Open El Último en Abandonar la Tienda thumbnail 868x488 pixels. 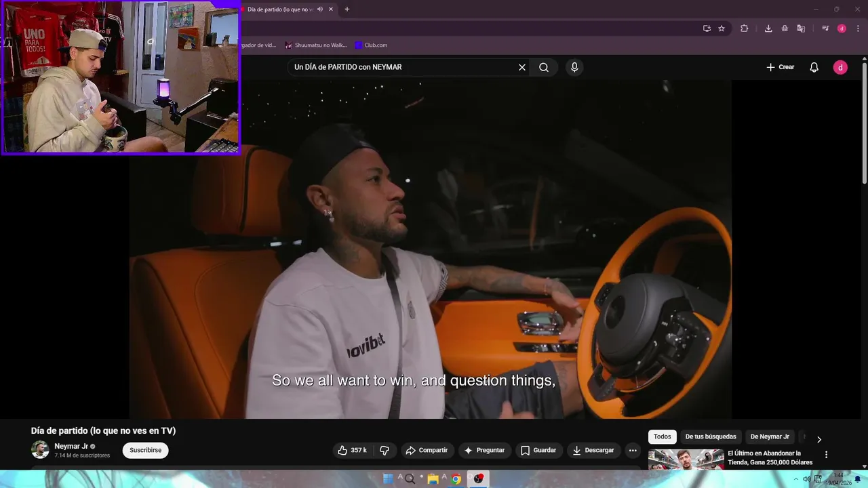686,460
